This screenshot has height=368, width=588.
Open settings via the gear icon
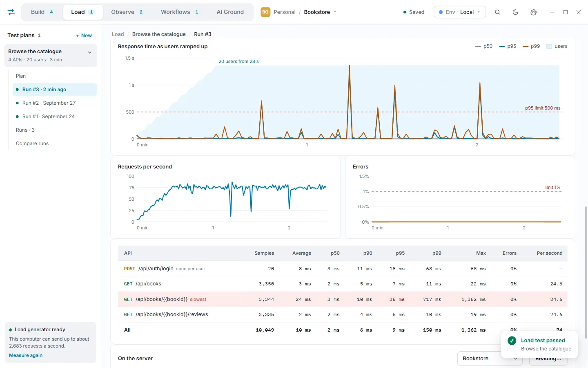tap(533, 12)
